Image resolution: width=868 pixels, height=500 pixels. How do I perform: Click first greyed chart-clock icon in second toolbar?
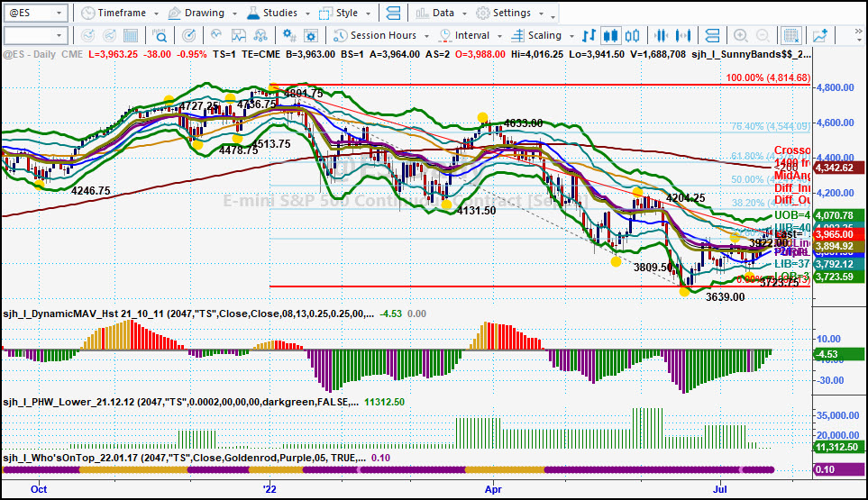point(87,36)
